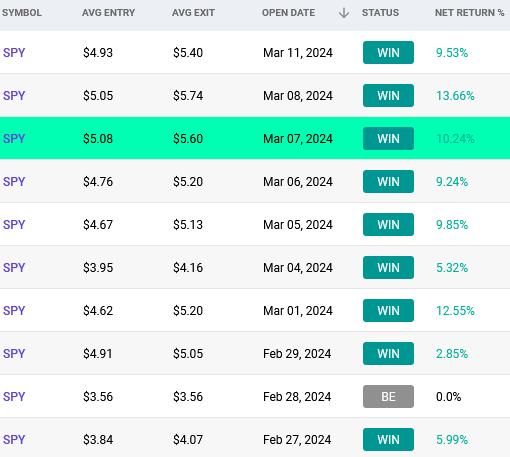Viewport: 510px width, 457px height.
Task: Click WIN badge in Feb 27 row
Action: [x=388, y=440]
